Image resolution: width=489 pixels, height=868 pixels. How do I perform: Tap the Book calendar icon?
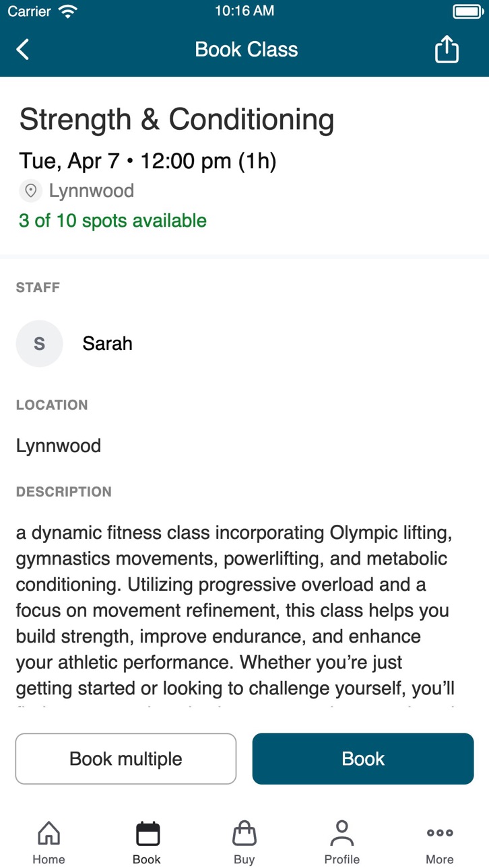click(148, 833)
